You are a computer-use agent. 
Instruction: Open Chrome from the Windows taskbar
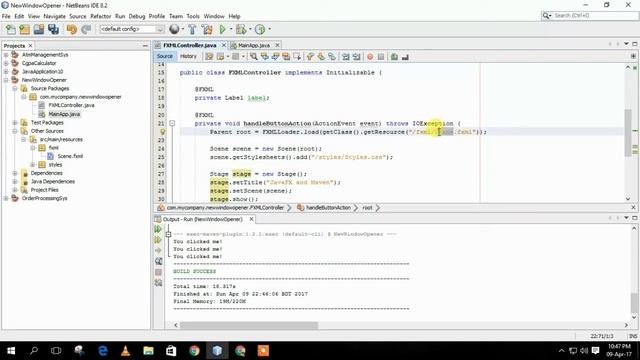click(x=194, y=351)
